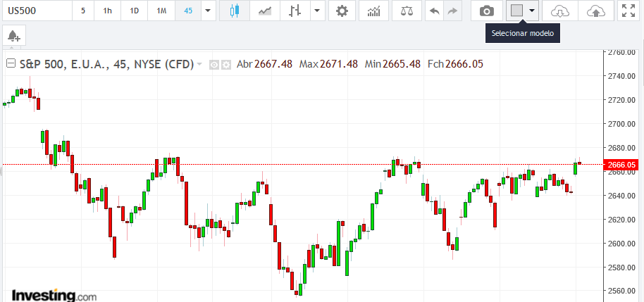Take a chart snapshot with camera

(486, 11)
